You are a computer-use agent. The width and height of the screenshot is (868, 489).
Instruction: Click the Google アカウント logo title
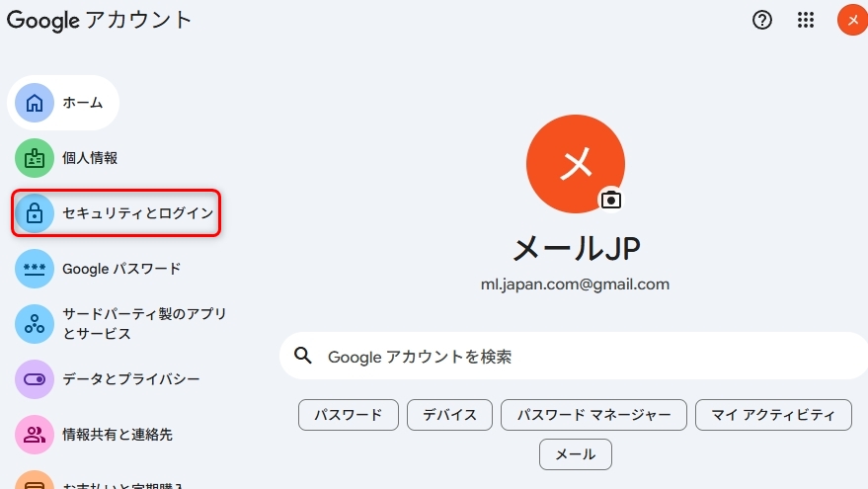tap(99, 20)
